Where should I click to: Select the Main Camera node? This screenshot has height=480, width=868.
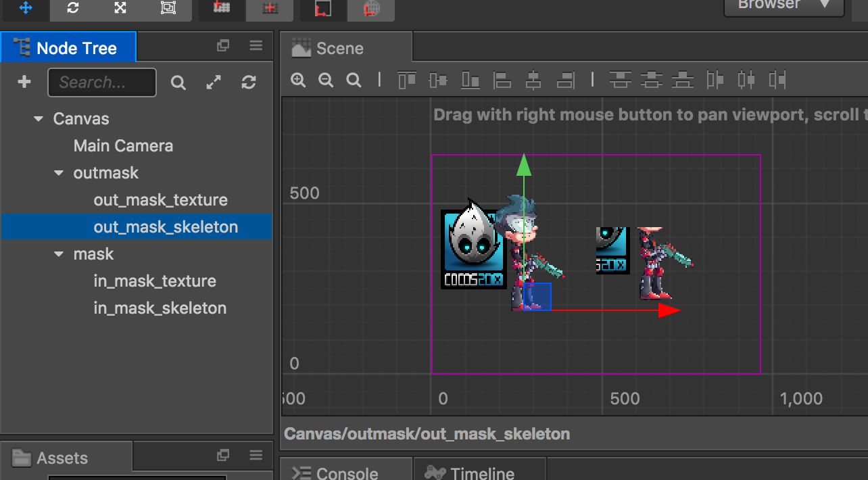123,146
